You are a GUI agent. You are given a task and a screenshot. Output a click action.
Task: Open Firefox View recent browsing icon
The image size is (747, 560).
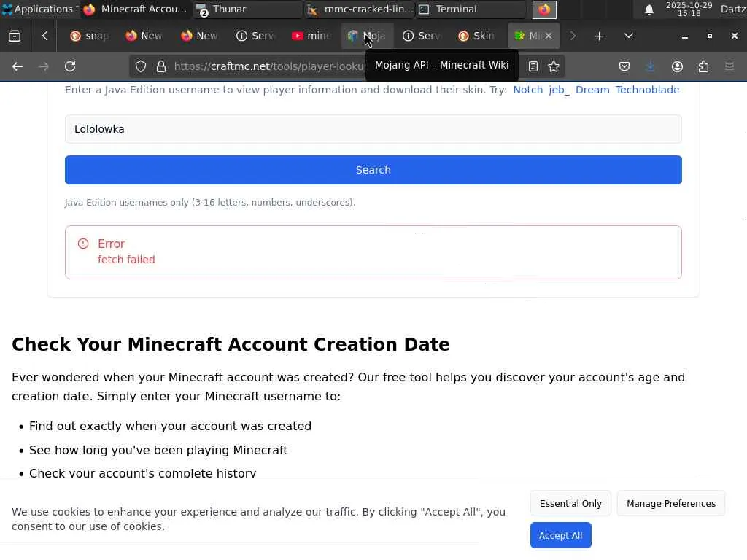(15, 36)
